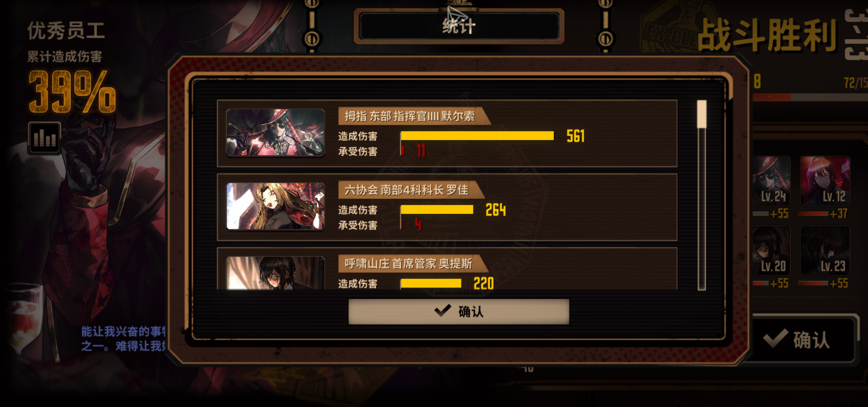Click the right chain gear ornament beside 统计
This screenshot has width=868, height=407.
(606, 38)
